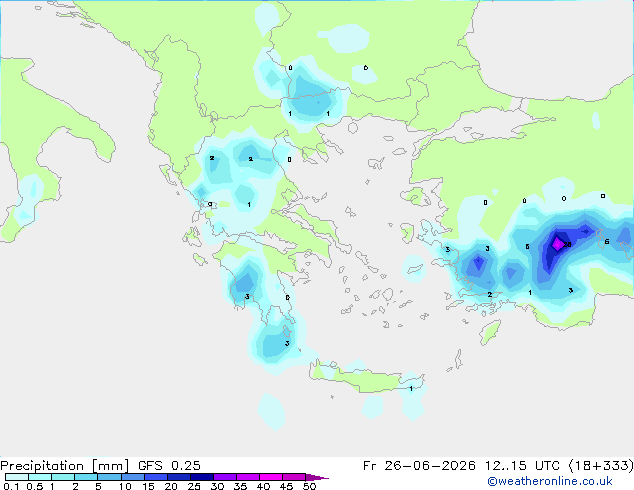Click the 2–5 mm legend swatch

(86, 477)
